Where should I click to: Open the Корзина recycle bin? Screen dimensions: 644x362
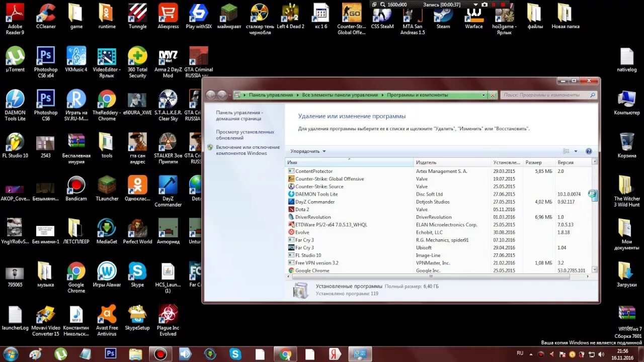[627, 145]
